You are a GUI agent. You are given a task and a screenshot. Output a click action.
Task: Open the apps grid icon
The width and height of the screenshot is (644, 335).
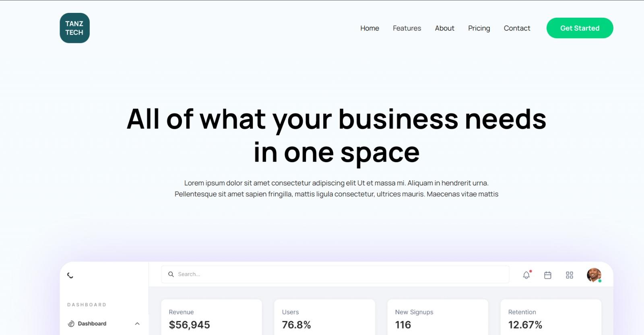[570, 275]
